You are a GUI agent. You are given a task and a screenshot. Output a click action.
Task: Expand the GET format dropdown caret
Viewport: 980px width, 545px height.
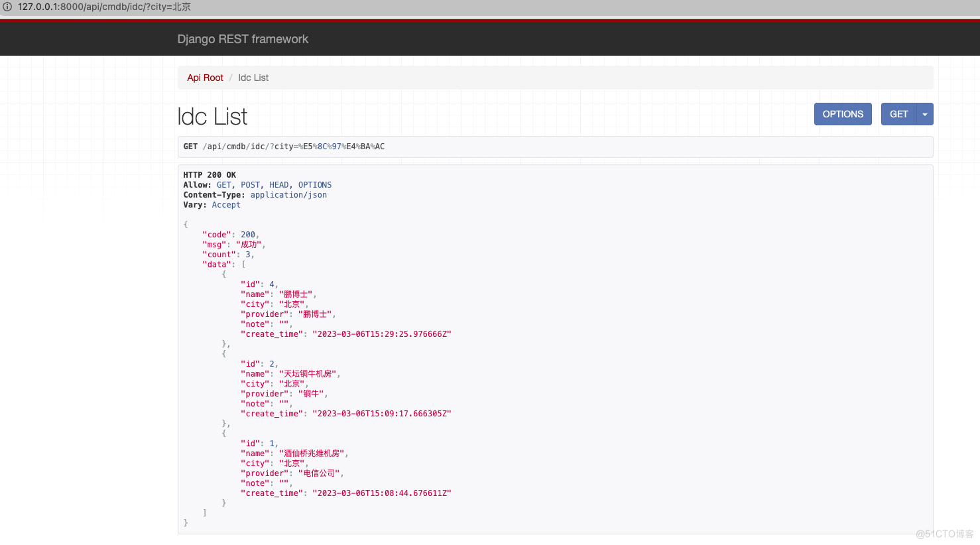pyautogui.click(x=925, y=114)
